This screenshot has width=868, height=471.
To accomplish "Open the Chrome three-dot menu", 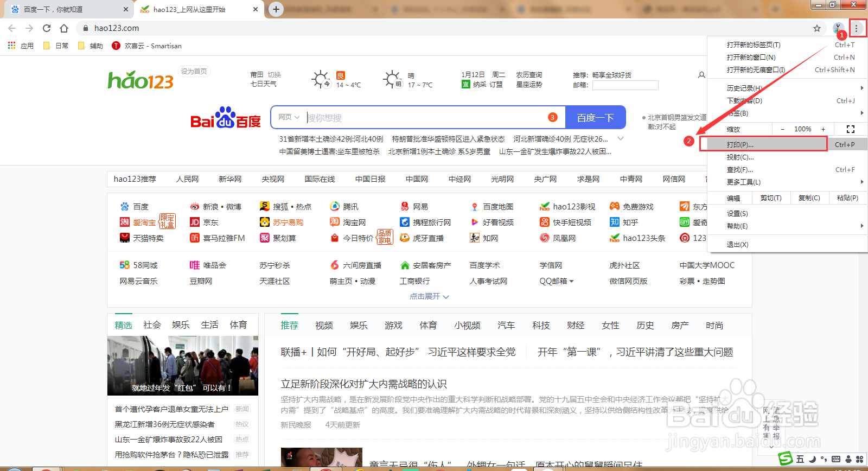I will point(857,28).
